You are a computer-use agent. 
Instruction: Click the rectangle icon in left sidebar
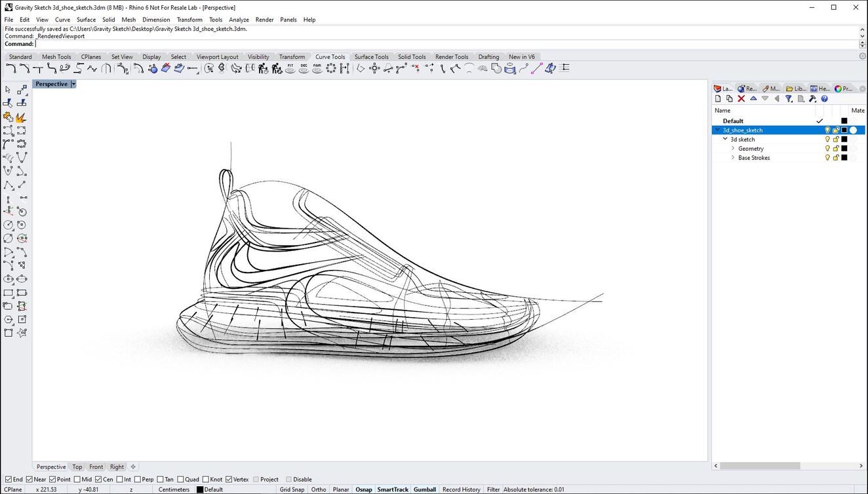(8, 293)
